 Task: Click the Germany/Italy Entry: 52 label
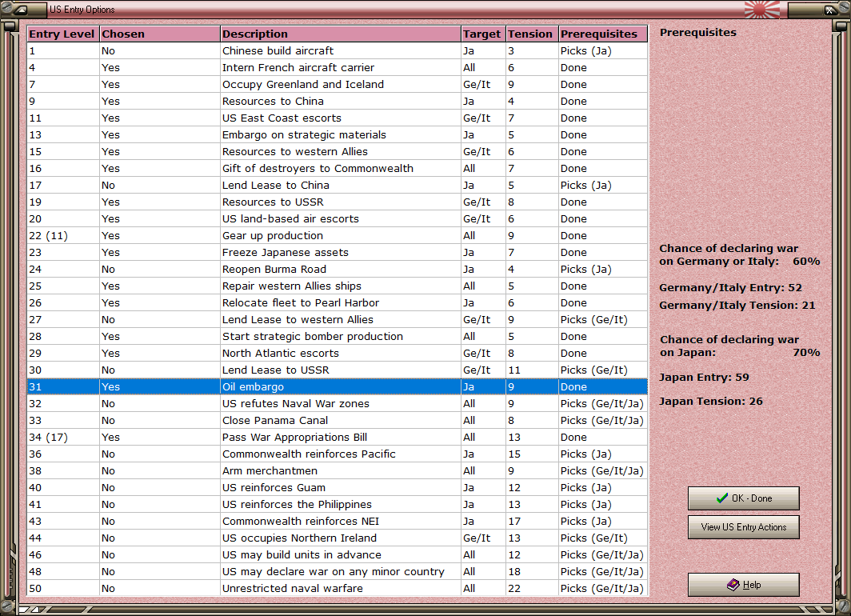click(x=730, y=288)
